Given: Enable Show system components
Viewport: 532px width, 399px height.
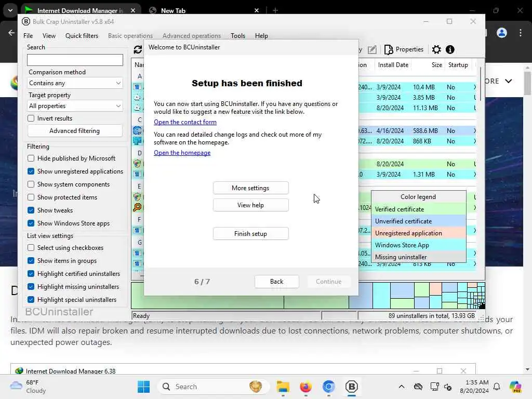Looking at the screenshot, I should [31, 184].
